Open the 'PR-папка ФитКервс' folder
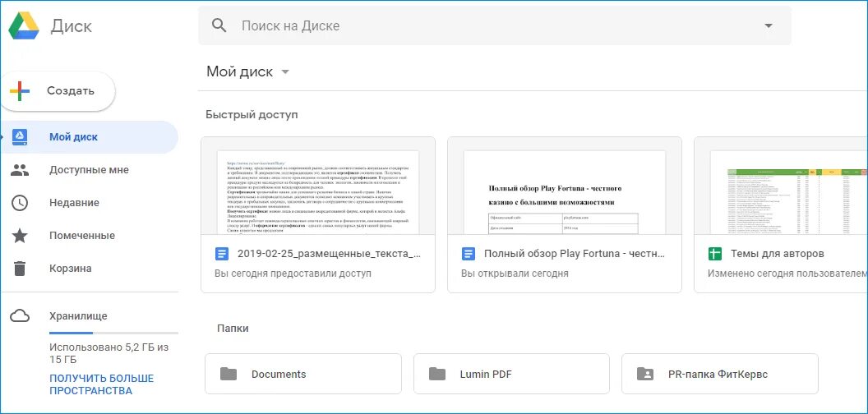The width and height of the screenshot is (868, 414). (x=720, y=374)
